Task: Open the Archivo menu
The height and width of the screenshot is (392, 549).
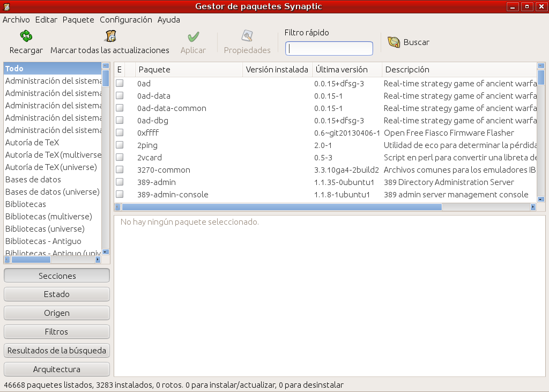Action: (x=16, y=20)
